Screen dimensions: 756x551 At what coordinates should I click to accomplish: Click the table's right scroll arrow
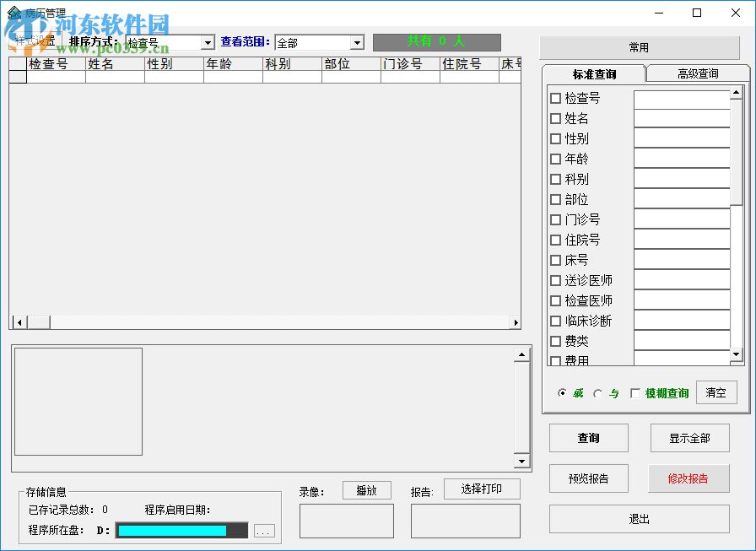[516, 322]
